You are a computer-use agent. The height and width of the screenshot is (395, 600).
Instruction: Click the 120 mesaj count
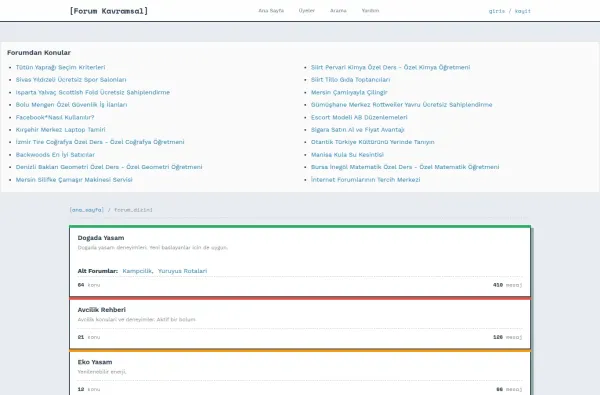point(507,337)
